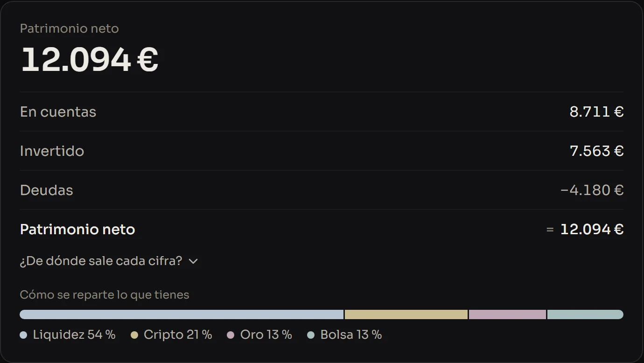Click the Liquidez 54 % legend label
Image resolution: width=644 pixels, height=363 pixels.
pyautogui.click(x=74, y=335)
